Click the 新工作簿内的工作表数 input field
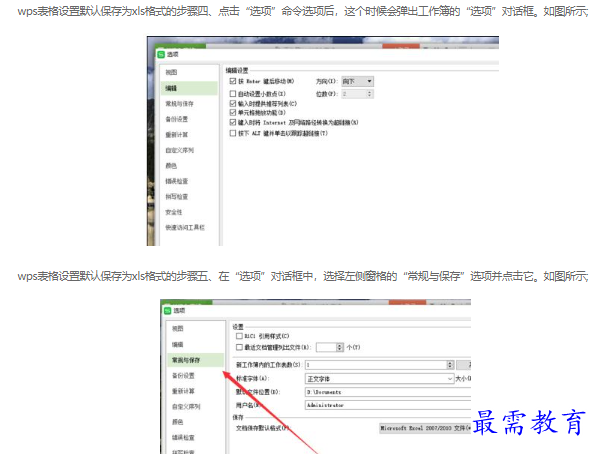Viewport: 594px width, 454px height. point(376,365)
